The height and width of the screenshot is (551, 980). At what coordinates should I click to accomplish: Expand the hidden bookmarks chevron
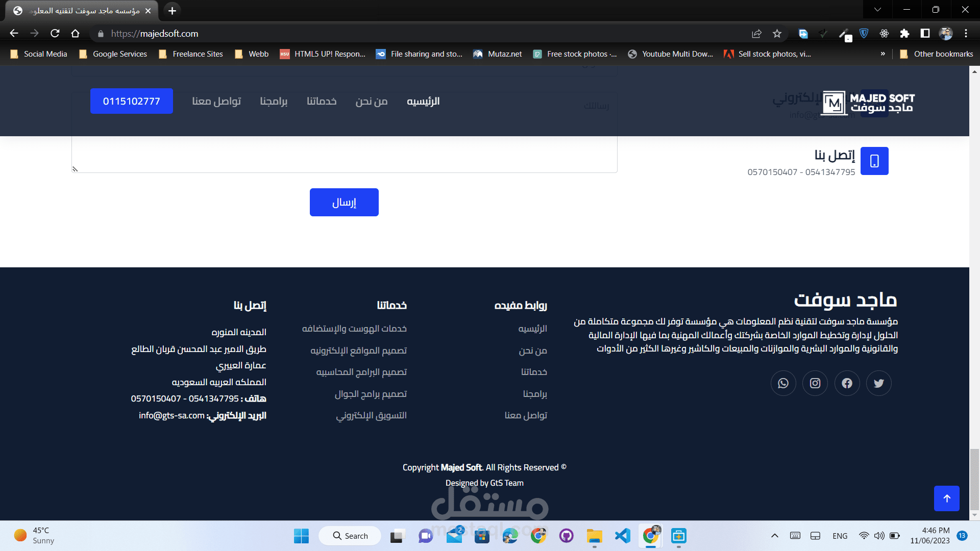pyautogui.click(x=883, y=54)
